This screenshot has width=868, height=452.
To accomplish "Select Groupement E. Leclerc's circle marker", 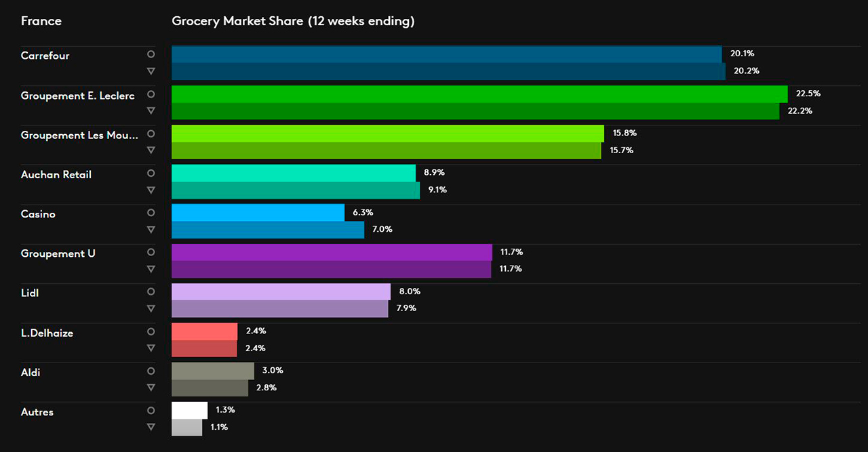I will pyautogui.click(x=151, y=94).
